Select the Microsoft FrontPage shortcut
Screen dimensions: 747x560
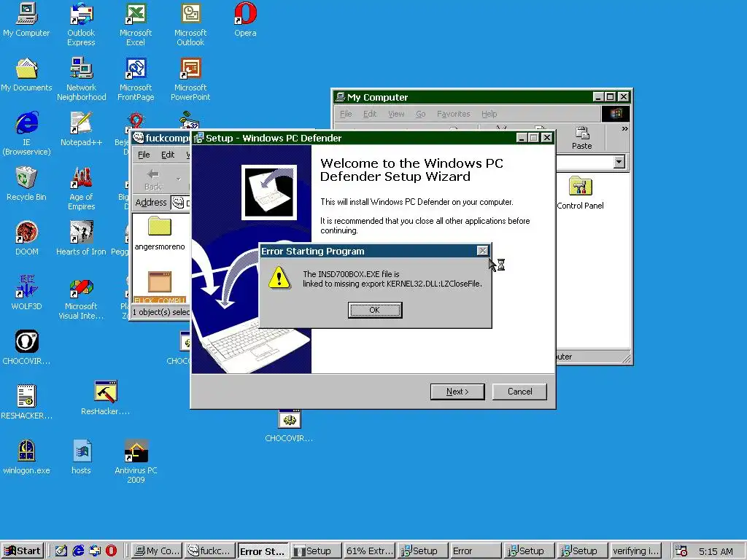(136, 79)
